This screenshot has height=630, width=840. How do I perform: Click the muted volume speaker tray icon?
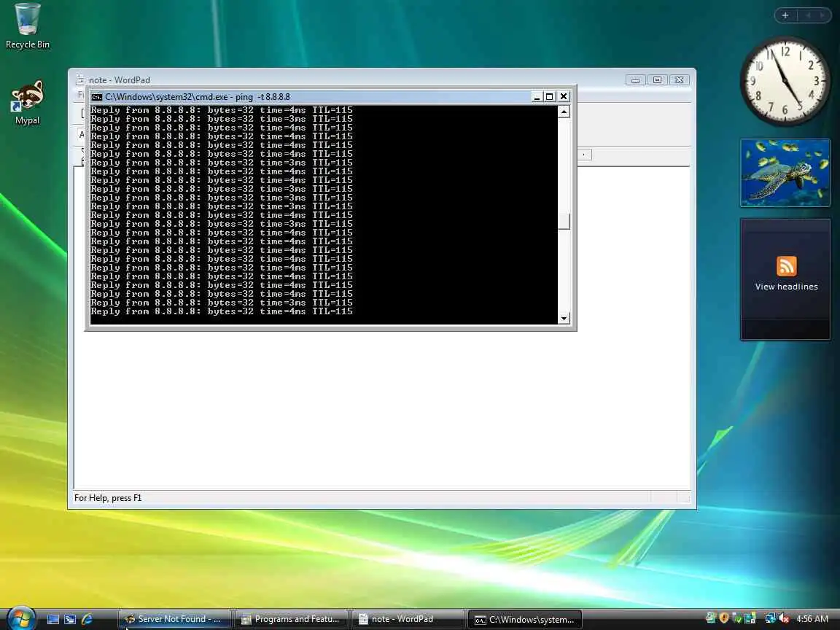click(x=784, y=618)
